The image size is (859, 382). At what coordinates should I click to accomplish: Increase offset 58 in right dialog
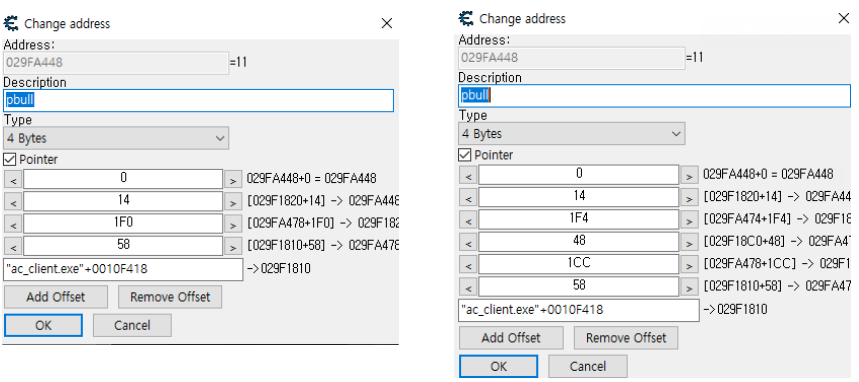[689, 286]
